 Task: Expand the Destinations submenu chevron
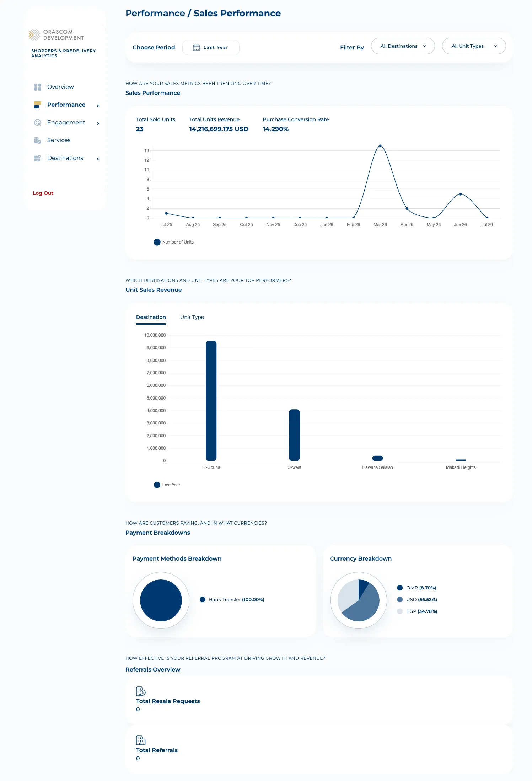point(98,159)
